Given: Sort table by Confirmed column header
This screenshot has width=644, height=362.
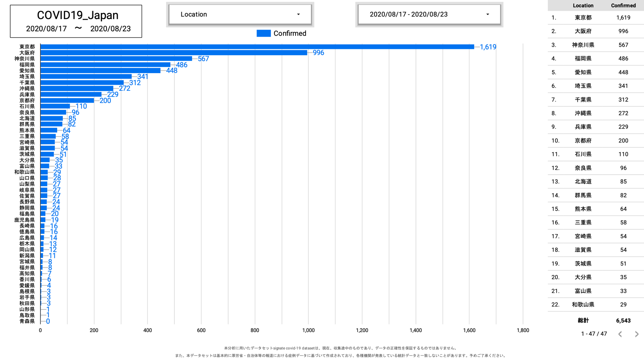Looking at the screenshot, I should [623, 5].
